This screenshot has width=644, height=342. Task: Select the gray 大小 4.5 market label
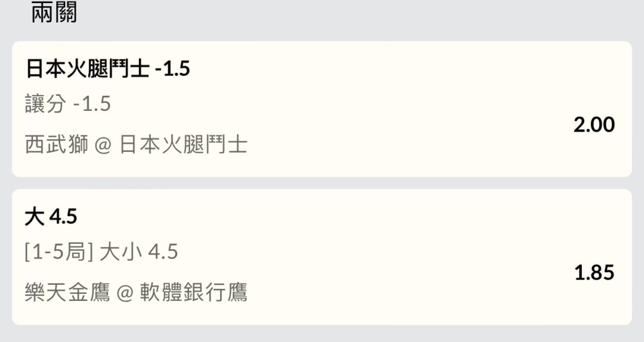[139, 251]
